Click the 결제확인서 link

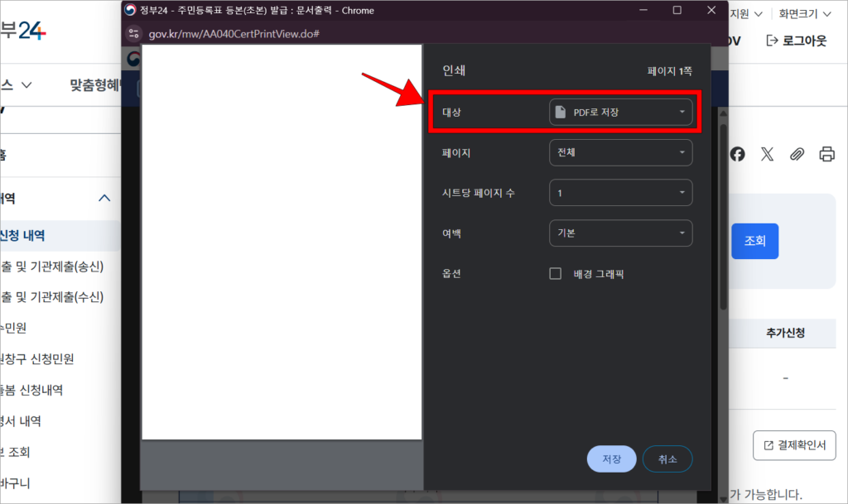pos(793,445)
